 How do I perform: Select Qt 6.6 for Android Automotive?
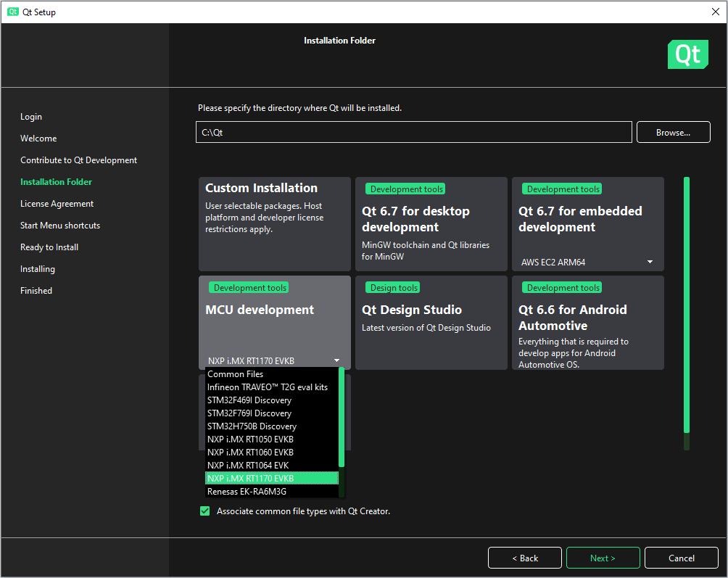[x=587, y=323]
